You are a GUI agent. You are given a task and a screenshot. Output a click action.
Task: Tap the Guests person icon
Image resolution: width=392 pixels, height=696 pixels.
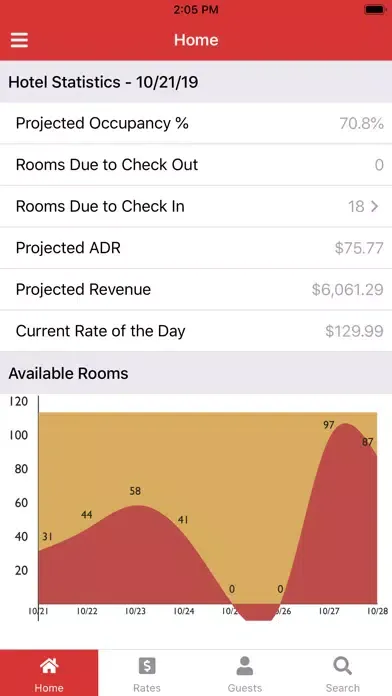(x=245, y=666)
